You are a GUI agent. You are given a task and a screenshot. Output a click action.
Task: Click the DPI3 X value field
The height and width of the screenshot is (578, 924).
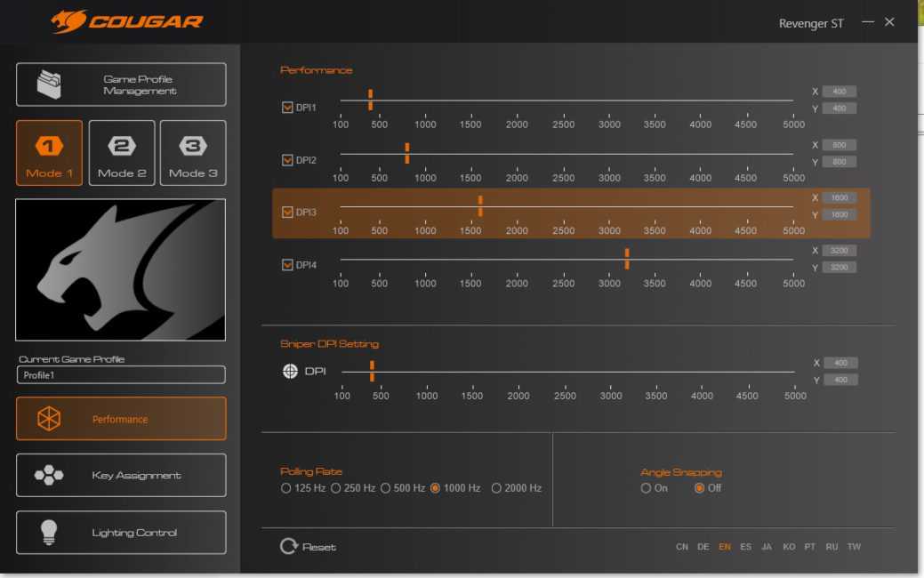click(840, 197)
